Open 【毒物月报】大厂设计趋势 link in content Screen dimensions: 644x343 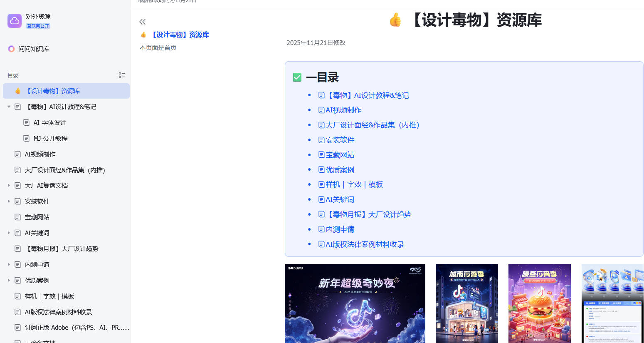click(x=365, y=214)
